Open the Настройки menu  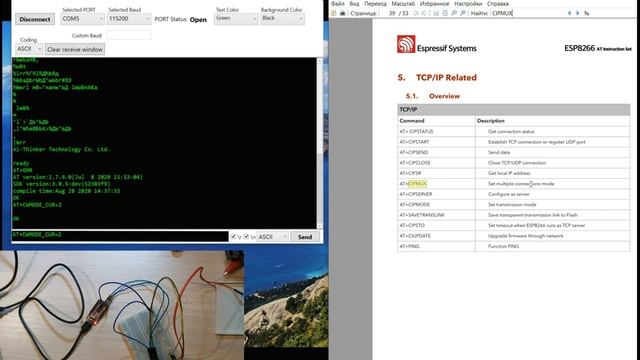[468, 4]
